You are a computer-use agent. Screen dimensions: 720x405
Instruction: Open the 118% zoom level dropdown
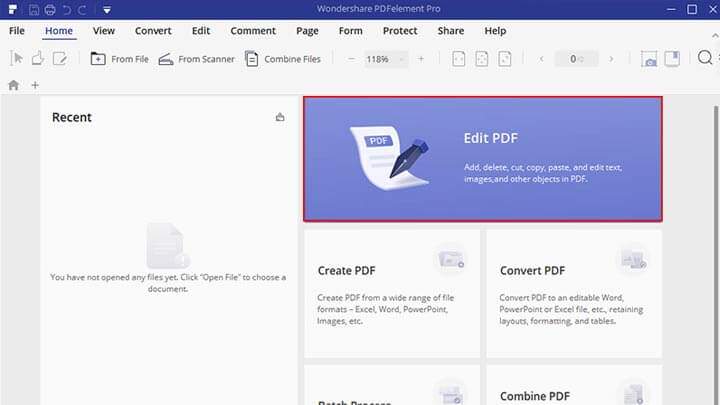pos(386,59)
